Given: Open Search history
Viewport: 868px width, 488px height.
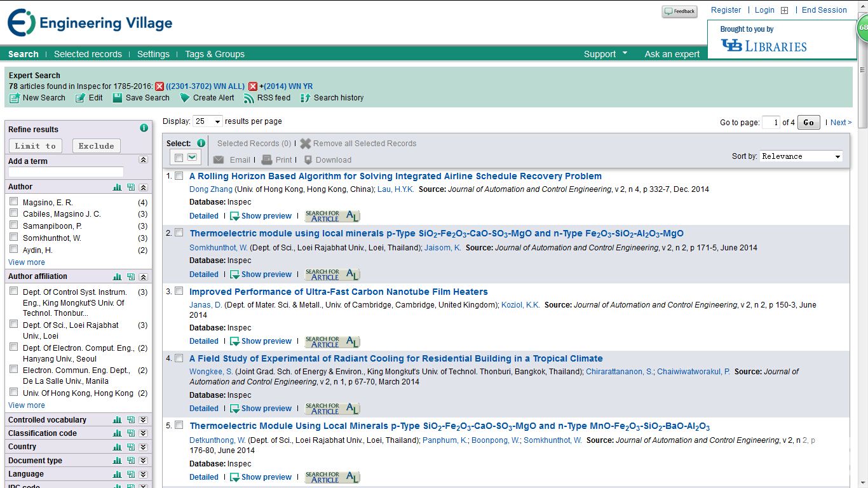Looking at the screenshot, I should coord(332,98).
